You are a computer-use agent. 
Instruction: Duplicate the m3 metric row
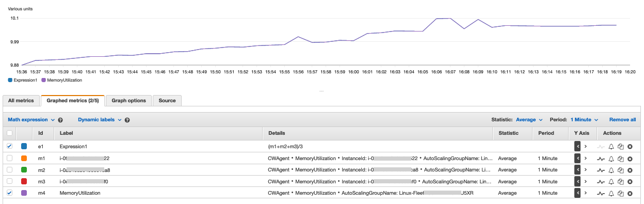pyautogui.click(x=621, y=182)
